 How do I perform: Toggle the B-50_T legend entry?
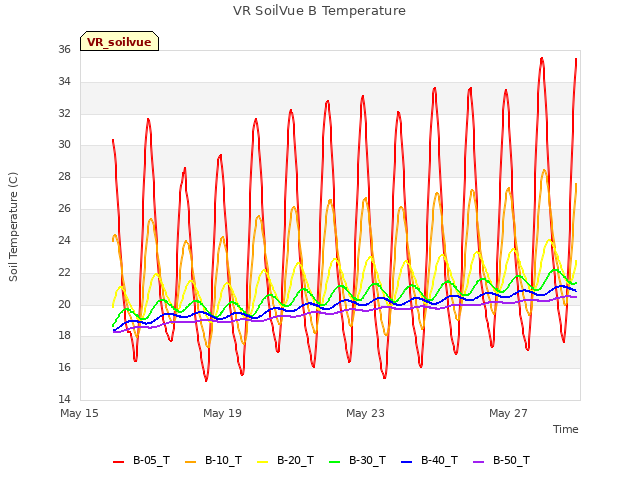click(501, 461)
